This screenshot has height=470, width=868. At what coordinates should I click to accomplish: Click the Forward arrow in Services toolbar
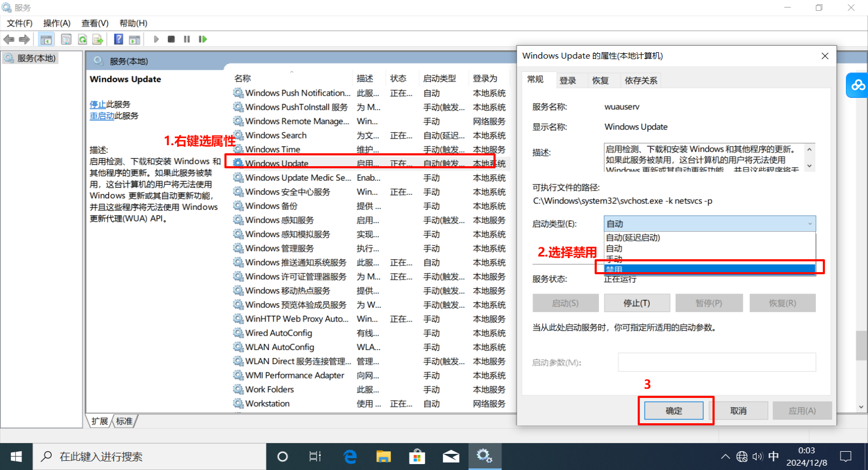(x=24, y=39)
